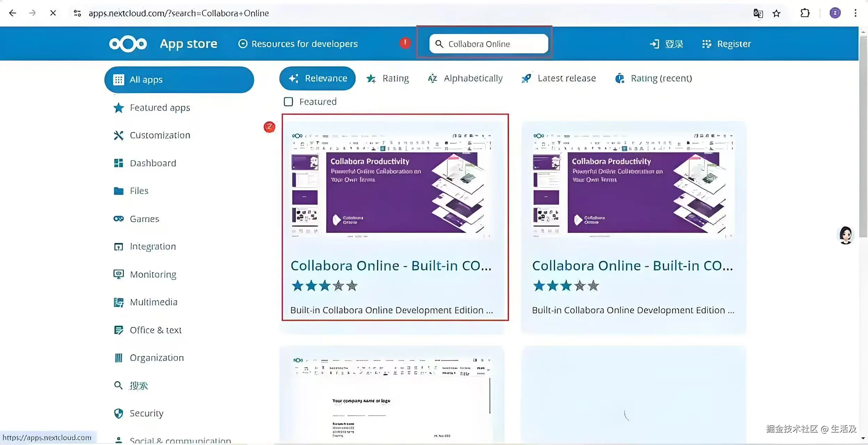Open Resources for developers link
Image resolution: width=868 pixels, height=445 pixels.
(x=298, y=44)
